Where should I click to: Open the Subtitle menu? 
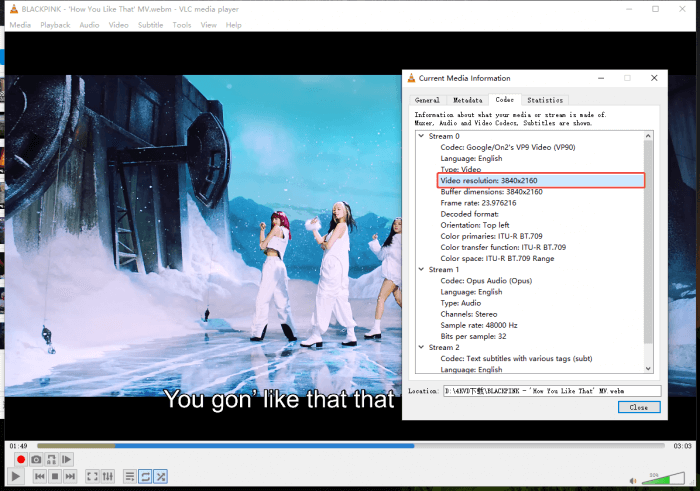(150, 25)
